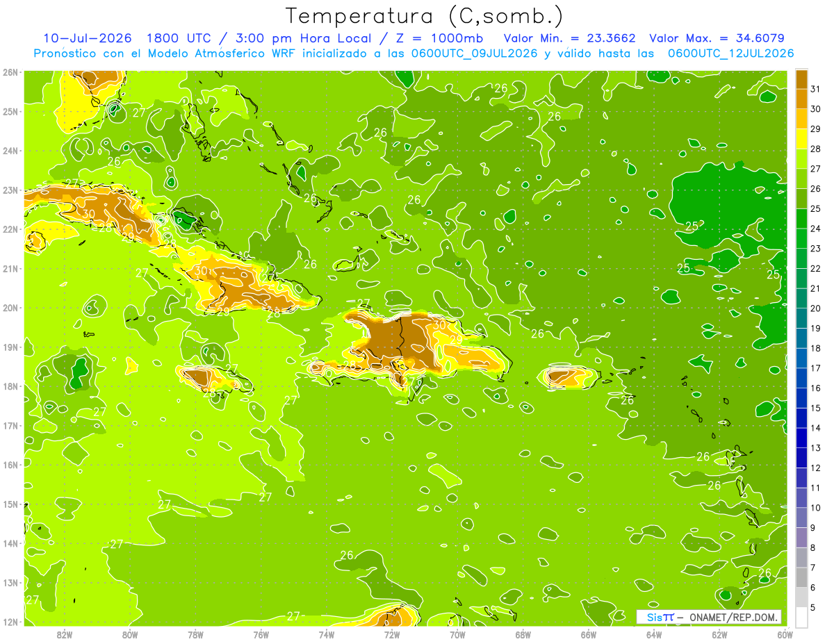
Task: Click the longitude axis label 70W
Action: 457,634
